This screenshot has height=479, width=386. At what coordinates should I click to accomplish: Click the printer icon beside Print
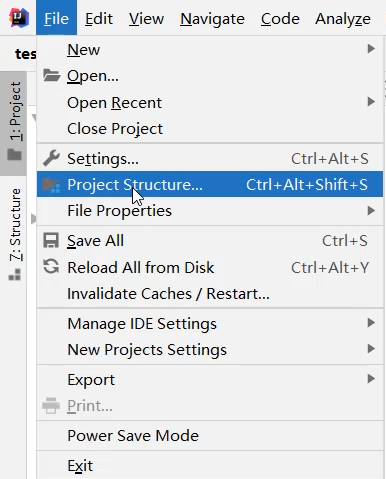(x=51, y=406)
